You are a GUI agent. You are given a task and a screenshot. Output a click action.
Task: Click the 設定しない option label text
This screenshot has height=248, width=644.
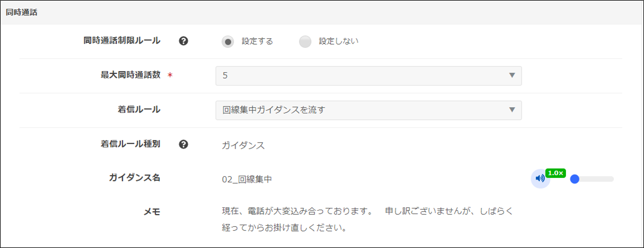tap(338, 42)
